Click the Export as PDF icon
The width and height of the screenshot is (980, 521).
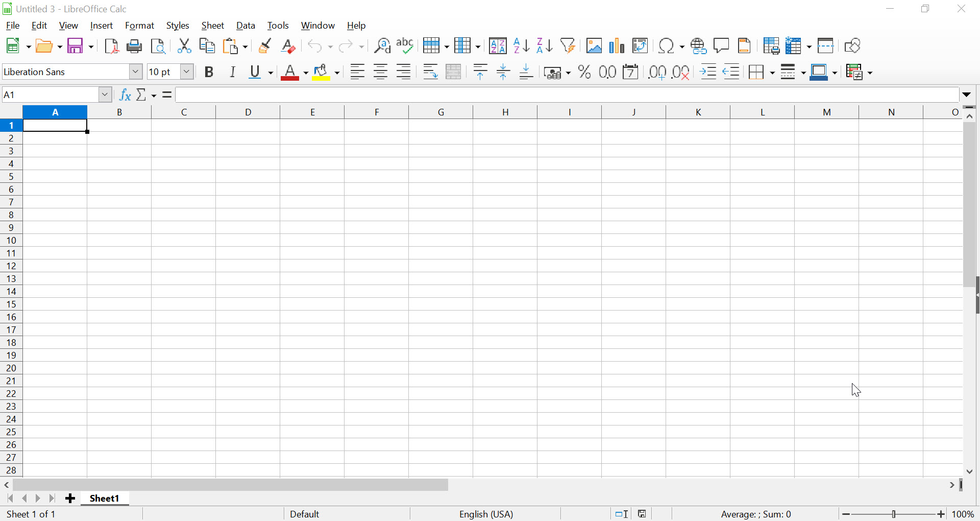click(112, 46)
